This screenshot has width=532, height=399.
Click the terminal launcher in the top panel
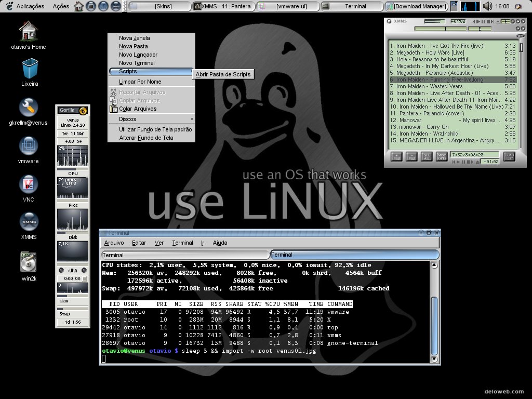91,6
